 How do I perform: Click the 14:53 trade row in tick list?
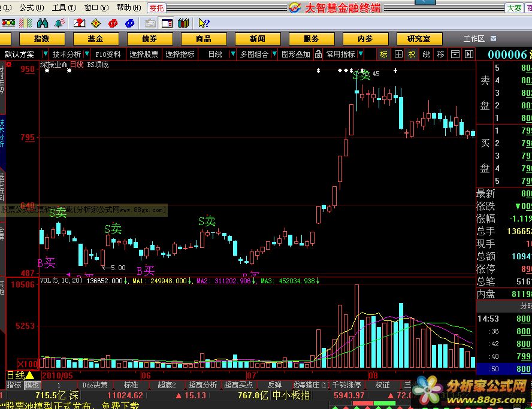tap(504, 319)
